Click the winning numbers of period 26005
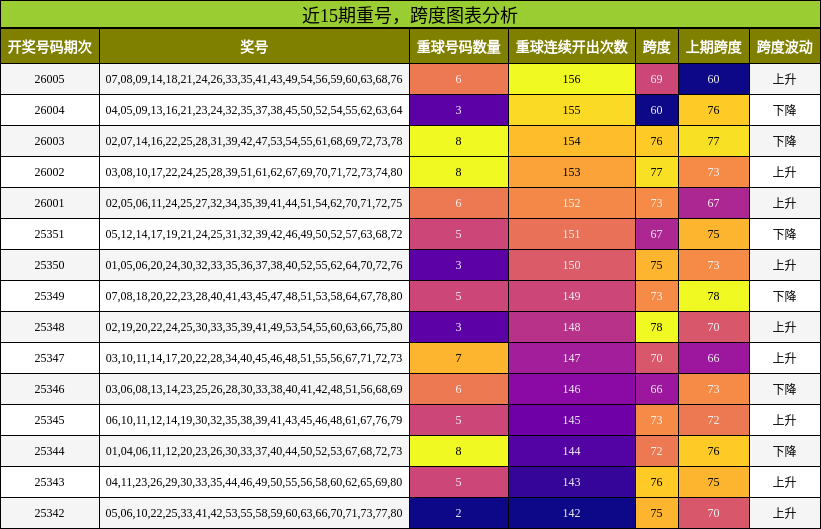821x529 pixels. tap(254, 79)
